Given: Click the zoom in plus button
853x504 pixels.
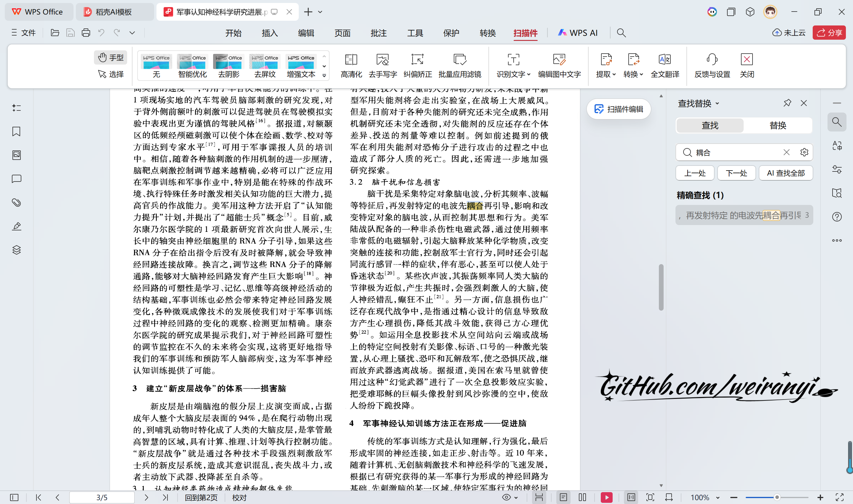Looking at the screenshot, I should point(820,497).
